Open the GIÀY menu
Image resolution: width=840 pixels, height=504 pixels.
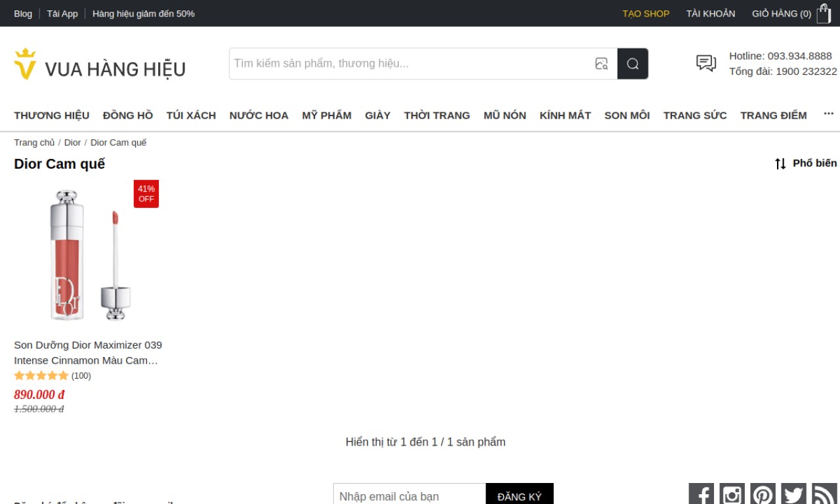378,115
